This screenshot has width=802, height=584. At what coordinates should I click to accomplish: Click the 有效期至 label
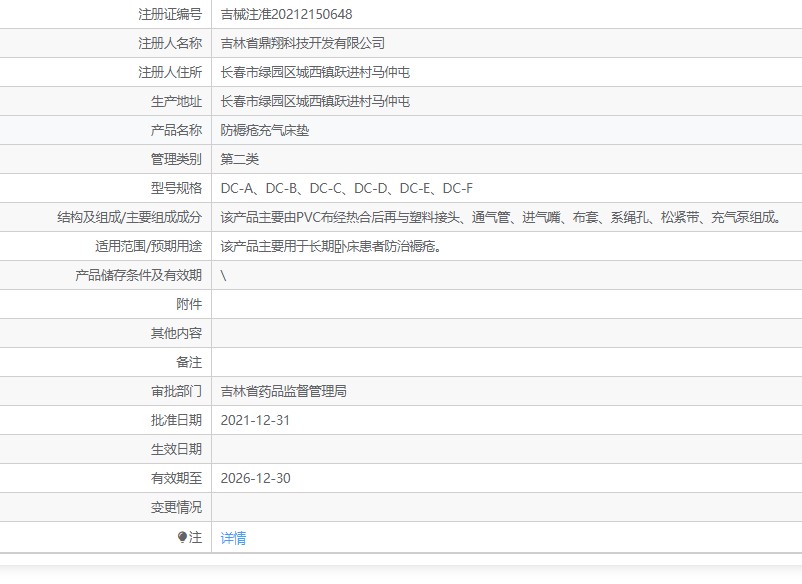[176, 478]
